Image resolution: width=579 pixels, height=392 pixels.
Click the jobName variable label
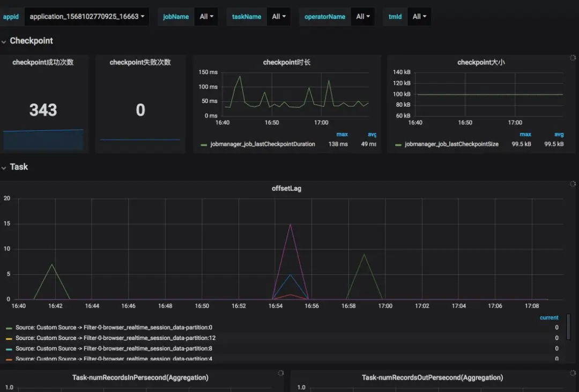click(x=176, y=17)
